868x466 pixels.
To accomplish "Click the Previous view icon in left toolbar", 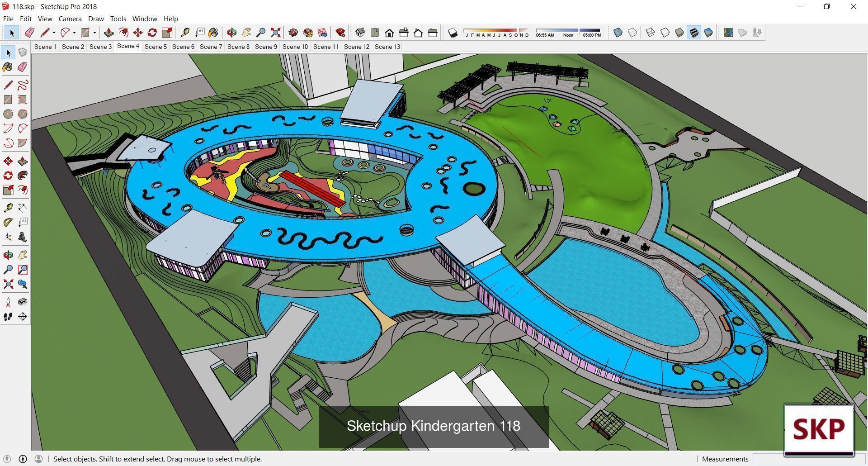I will pos(23,284).
